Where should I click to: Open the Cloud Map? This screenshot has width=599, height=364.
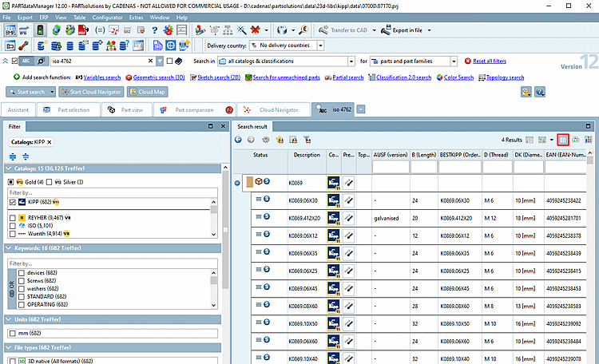pyautogui.click(x=147, y=92)
